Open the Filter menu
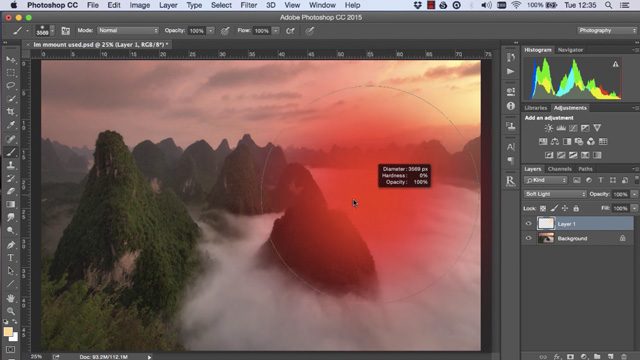 (249, 5)
